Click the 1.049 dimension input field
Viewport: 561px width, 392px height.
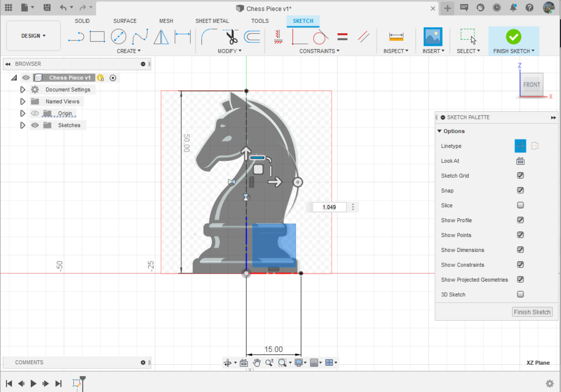pyautogui.click(x=329, y=207)
